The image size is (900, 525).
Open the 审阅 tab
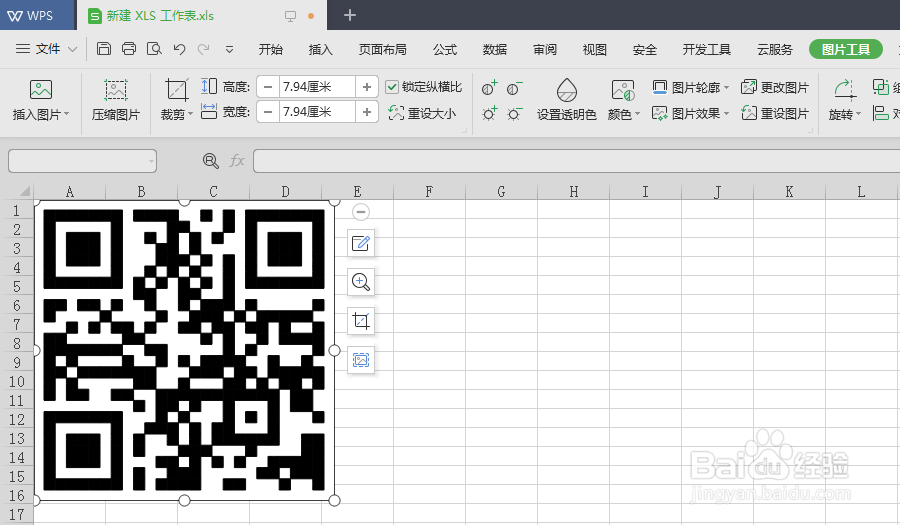point(545,49)
